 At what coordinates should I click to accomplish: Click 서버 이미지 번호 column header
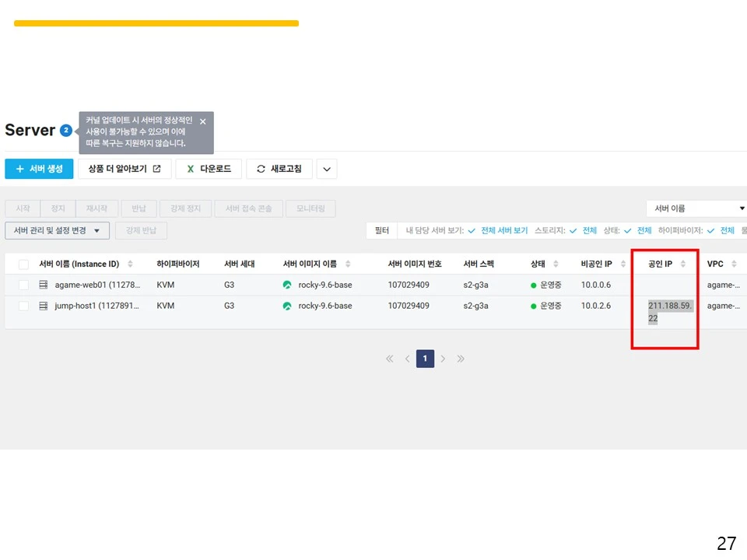415,264
